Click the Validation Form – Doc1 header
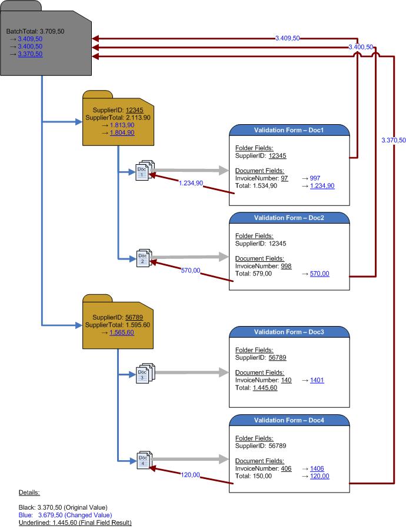 288,129
